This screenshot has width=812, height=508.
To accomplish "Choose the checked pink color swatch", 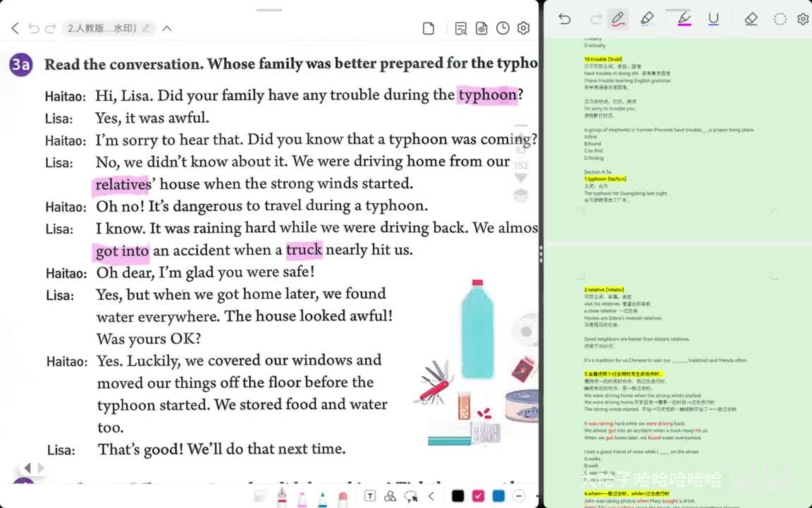I will click(x=478, y=496).
